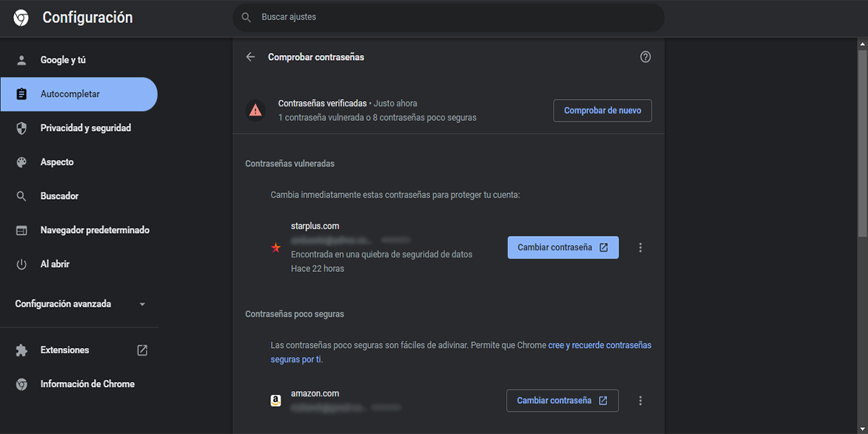868x434 pixels.
Task: Open three-dot menu for amazon.com
Action: click(640, 401)
